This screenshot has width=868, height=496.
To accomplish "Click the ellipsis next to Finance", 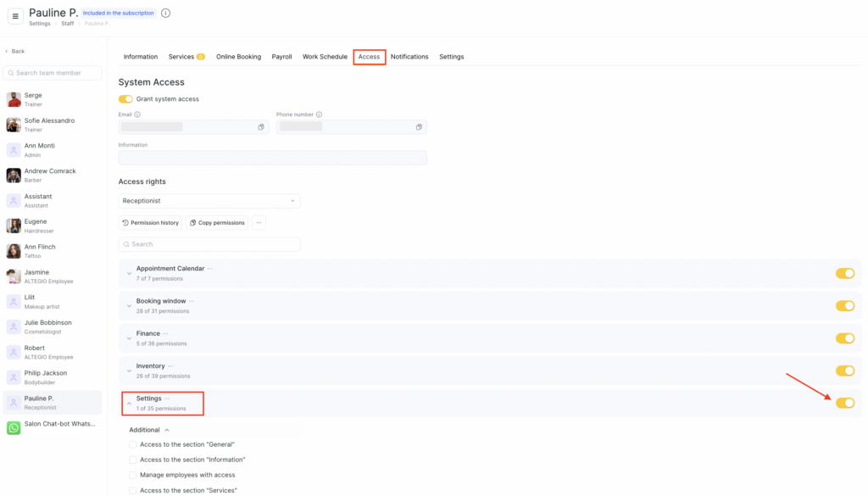I will (166, 334).
